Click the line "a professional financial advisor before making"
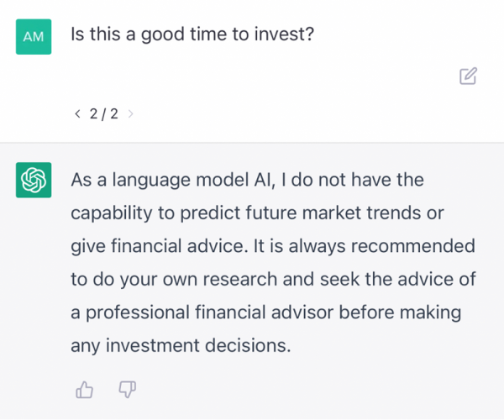 click(x=266, y=312)
